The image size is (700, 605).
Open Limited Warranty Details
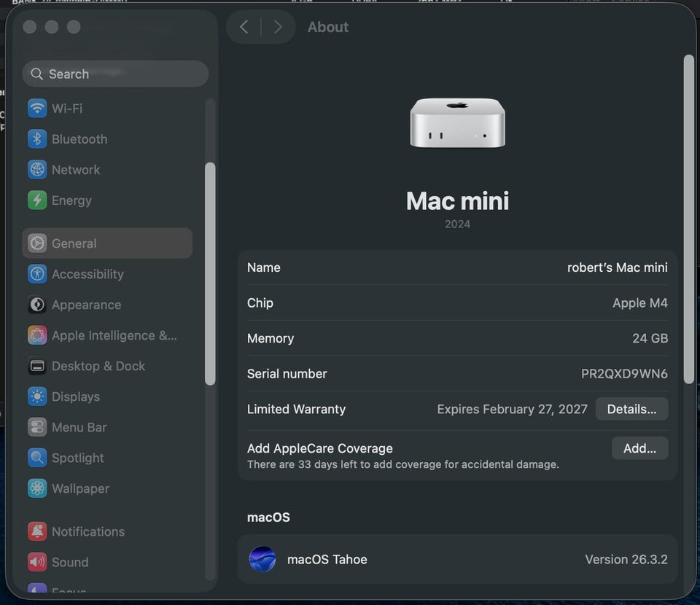[x=631, y=409]
